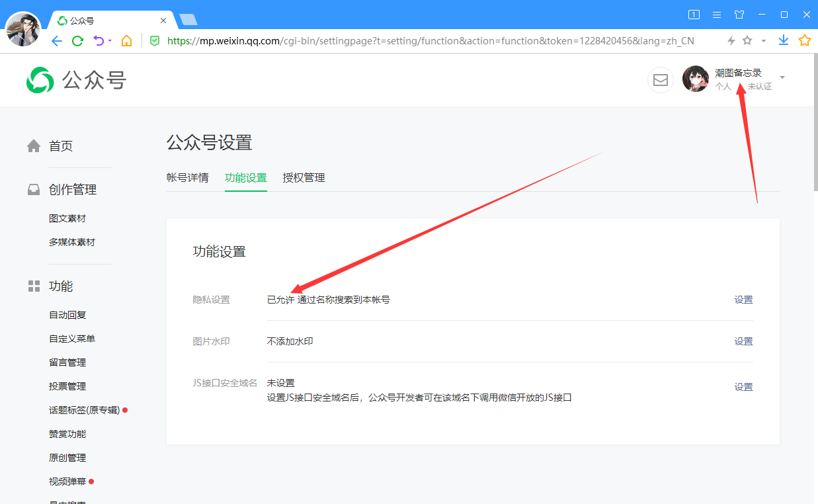Switch to the 授权管理 tab
This screenshot has height=504, width=818.
[304, 177]
